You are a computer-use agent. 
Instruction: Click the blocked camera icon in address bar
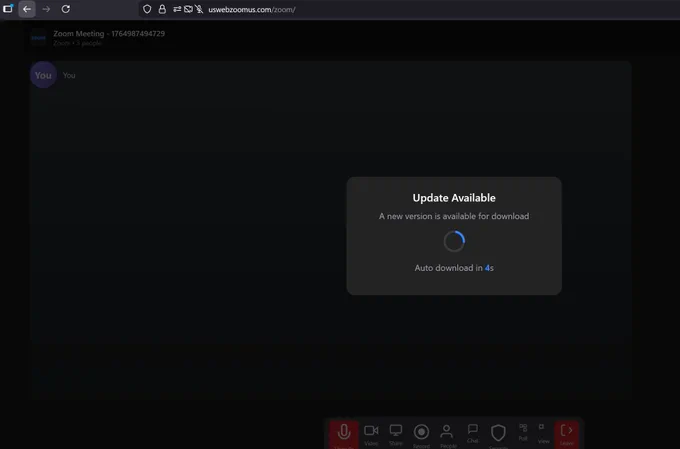pos(188,9)
